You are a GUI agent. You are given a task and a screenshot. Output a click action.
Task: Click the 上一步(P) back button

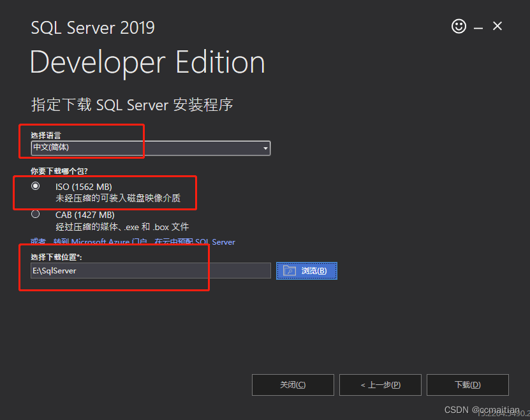[380, 384]
